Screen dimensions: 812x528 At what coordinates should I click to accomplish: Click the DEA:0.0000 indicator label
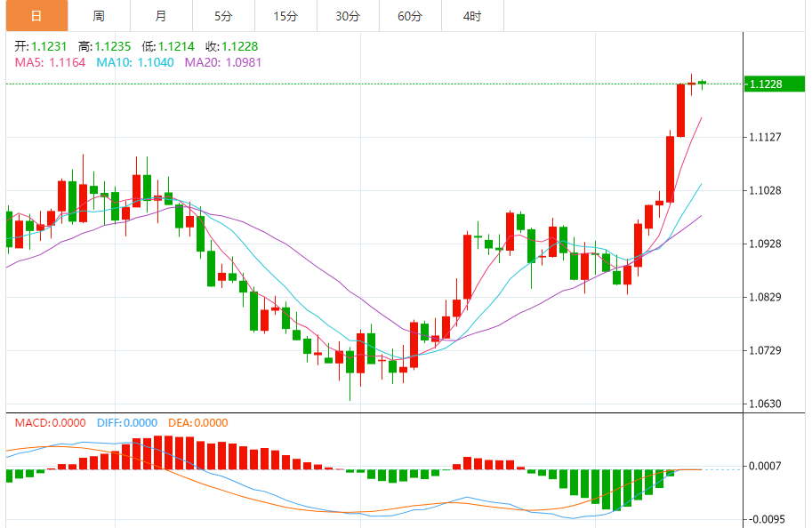point(197,423)
